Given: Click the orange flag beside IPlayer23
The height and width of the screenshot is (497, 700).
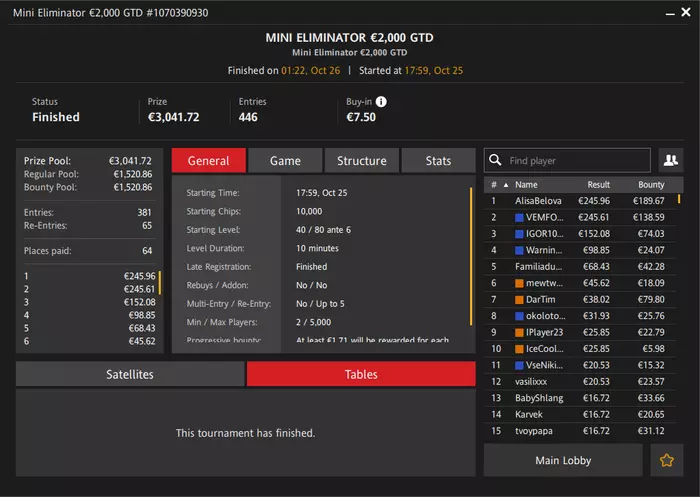Looking at the screenshot, I should [x=519, y=333].
